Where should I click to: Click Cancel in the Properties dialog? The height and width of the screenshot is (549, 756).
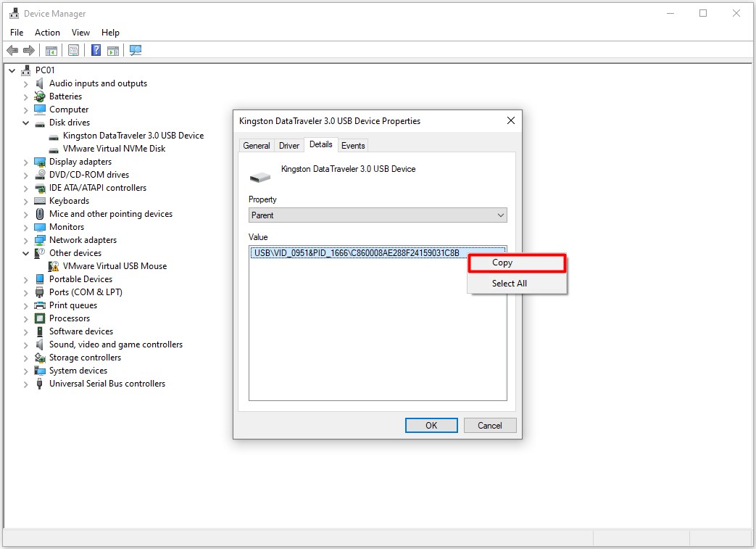click(x=490, y=426)
